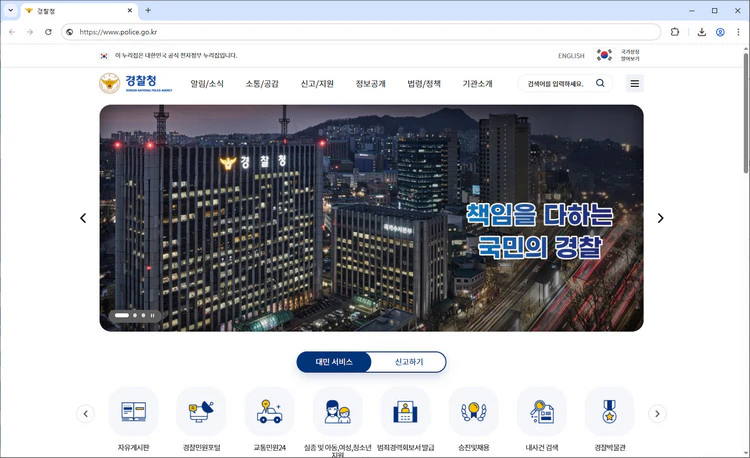Click the browser forward arrow

coord(30,32)
